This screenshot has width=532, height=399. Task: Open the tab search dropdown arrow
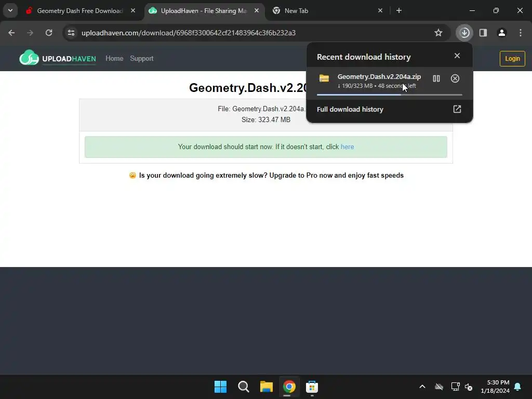10,10
